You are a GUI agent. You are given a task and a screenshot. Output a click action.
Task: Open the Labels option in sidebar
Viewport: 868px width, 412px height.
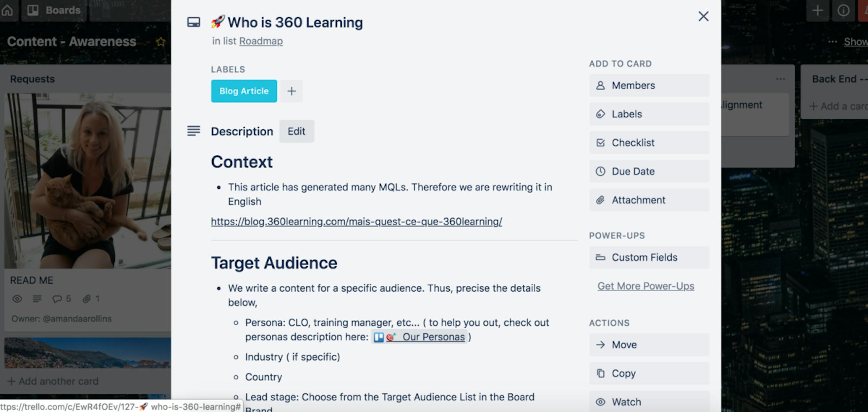(x=649, y=114)
